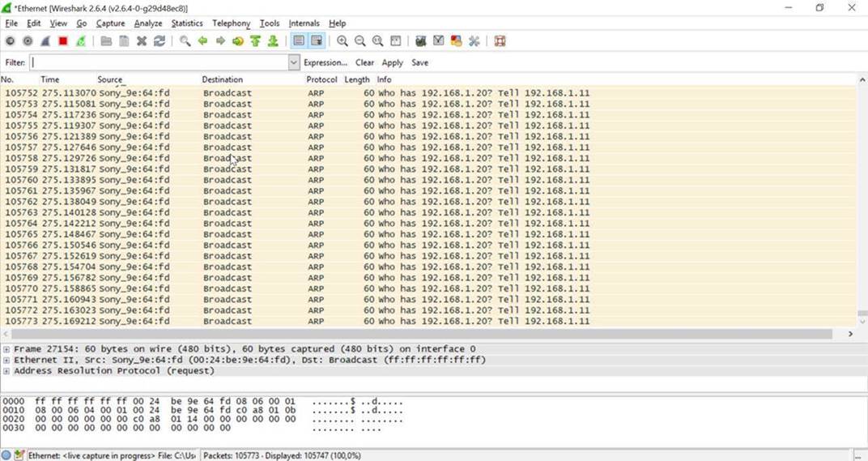This screenshot has width=868, height=461.
Task: Open the Statistics menu
Action: point(186,23)
